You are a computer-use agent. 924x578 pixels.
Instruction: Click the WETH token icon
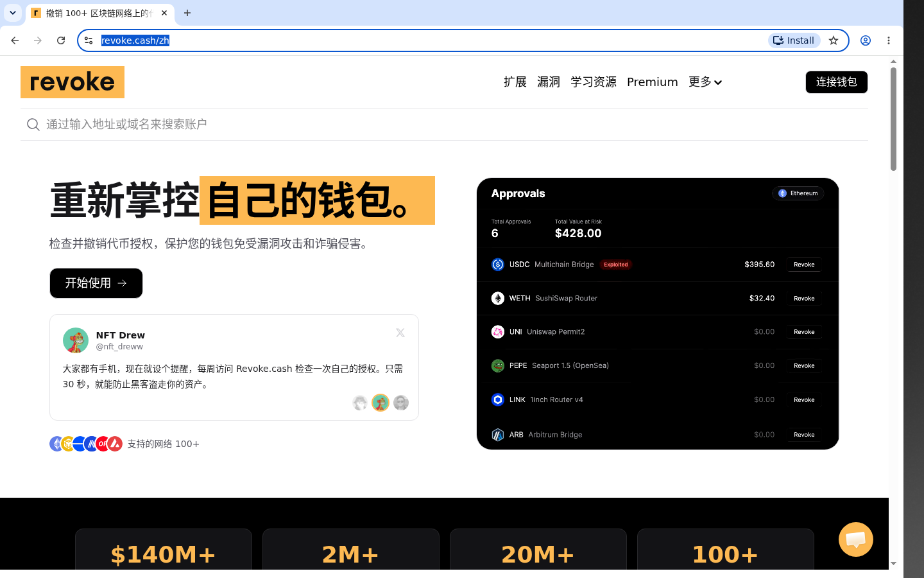coord(498,299)
